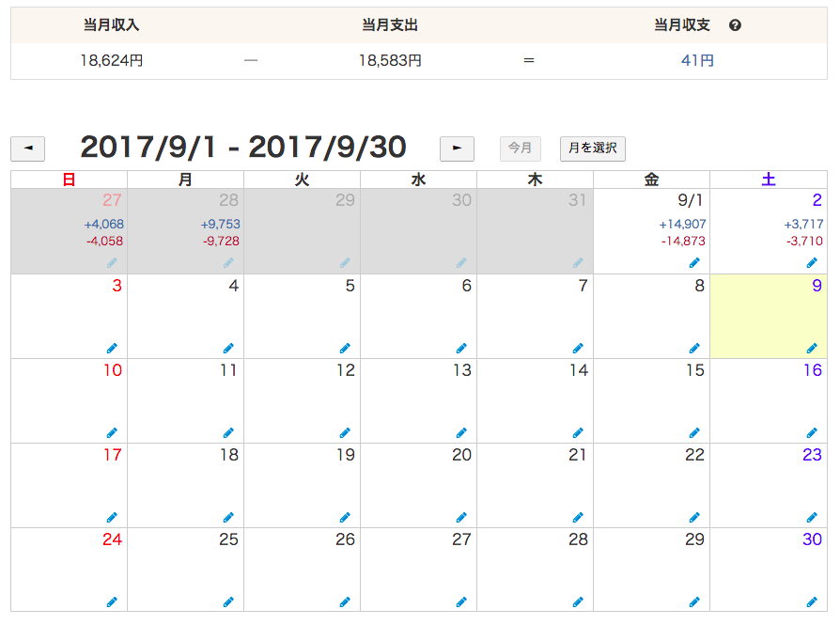Click the faded pencil on August 30

461,262
